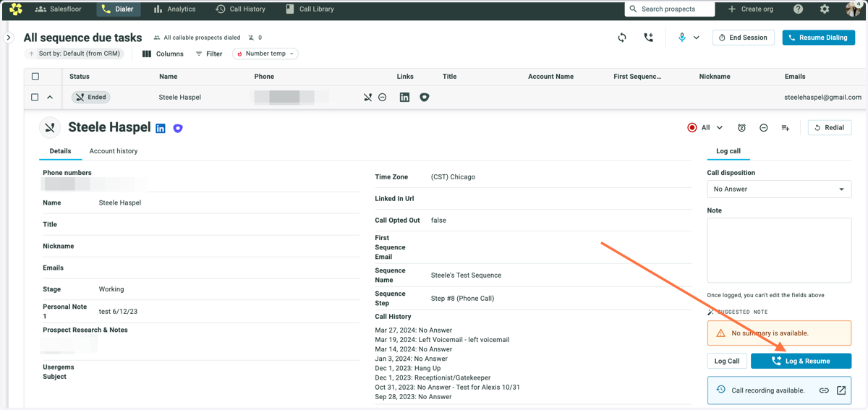Click call history entry 'Dec 1, 2023: Receptionist/Gatekeeper'
This screenshot has width=868, height=410.
(x=433, y=377)
